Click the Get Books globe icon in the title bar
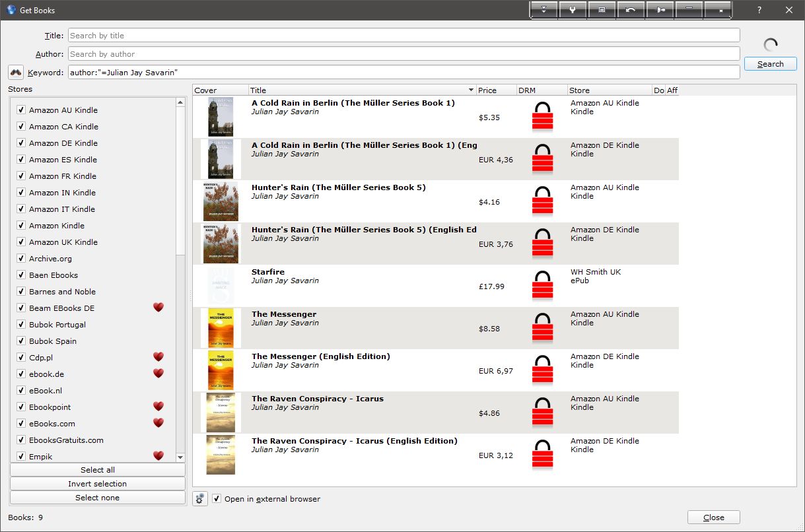Screen dimensions: 805x532 (11, 10)
